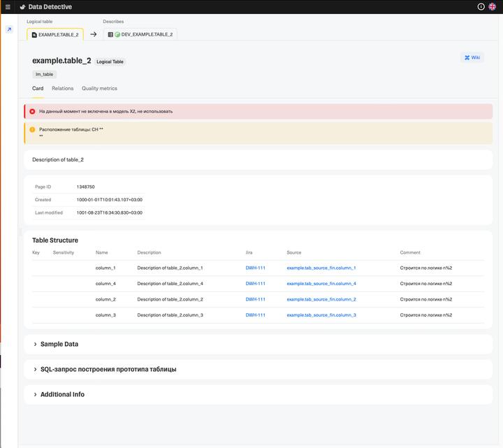Click the Source column header
Image resolution: width=503 pixels, height=448 pixels.
pyautogui.click(x=294, y=252)
